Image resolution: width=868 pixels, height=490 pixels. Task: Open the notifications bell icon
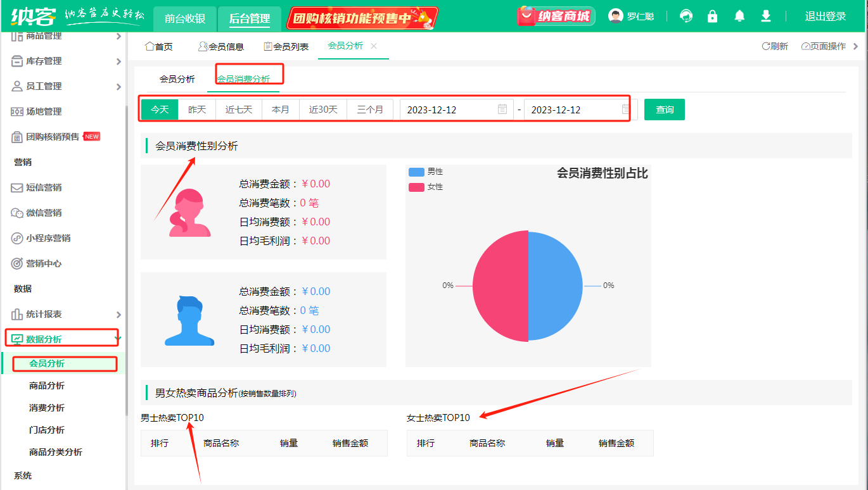(x=739, y=16)
